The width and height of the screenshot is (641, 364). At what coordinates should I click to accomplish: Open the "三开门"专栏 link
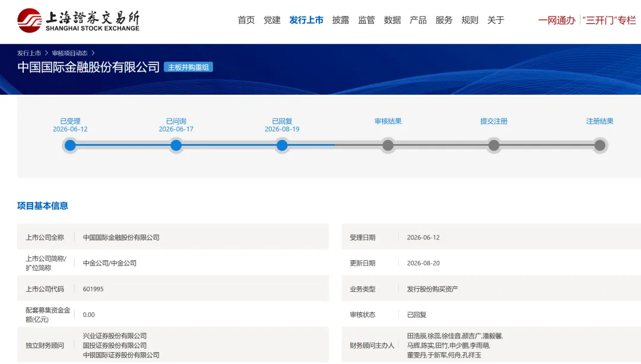609,20
